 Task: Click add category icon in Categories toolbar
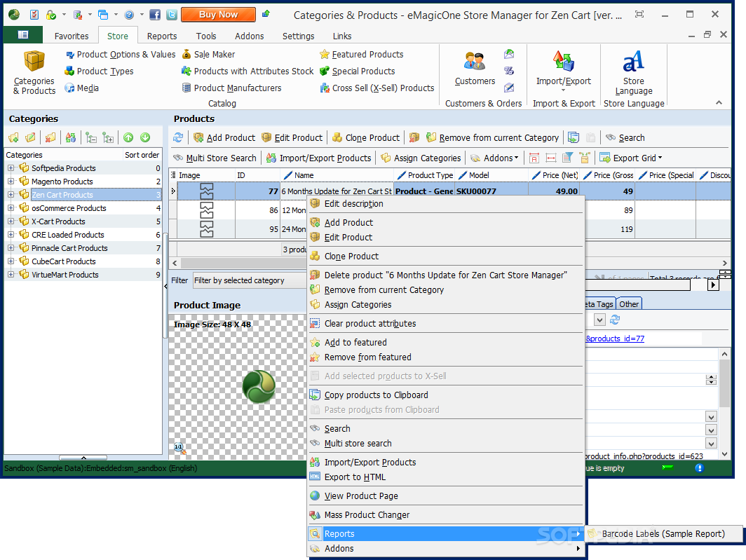[14, 137]
